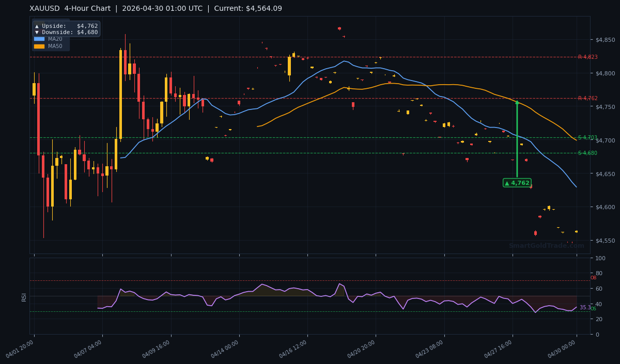Select the Upside arrow indicator in legend
The width and height of the screenshot is (620, 364).
point(37,26)
